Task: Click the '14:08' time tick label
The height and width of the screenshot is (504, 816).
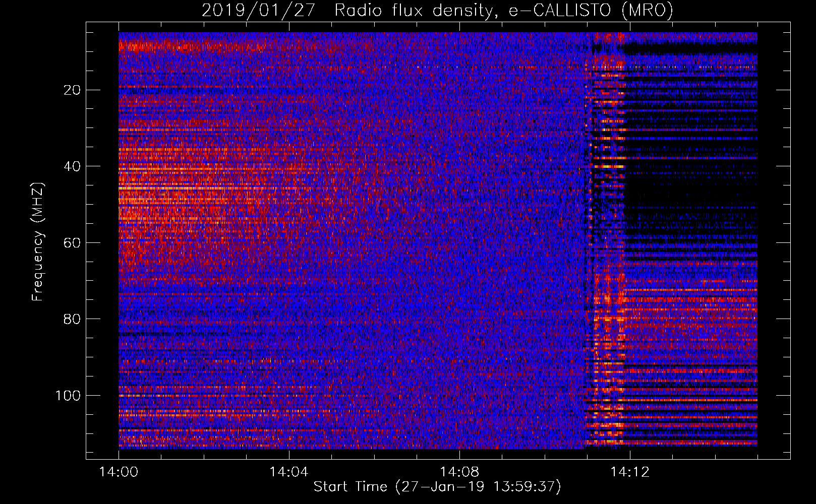Action: click(459, 472)
